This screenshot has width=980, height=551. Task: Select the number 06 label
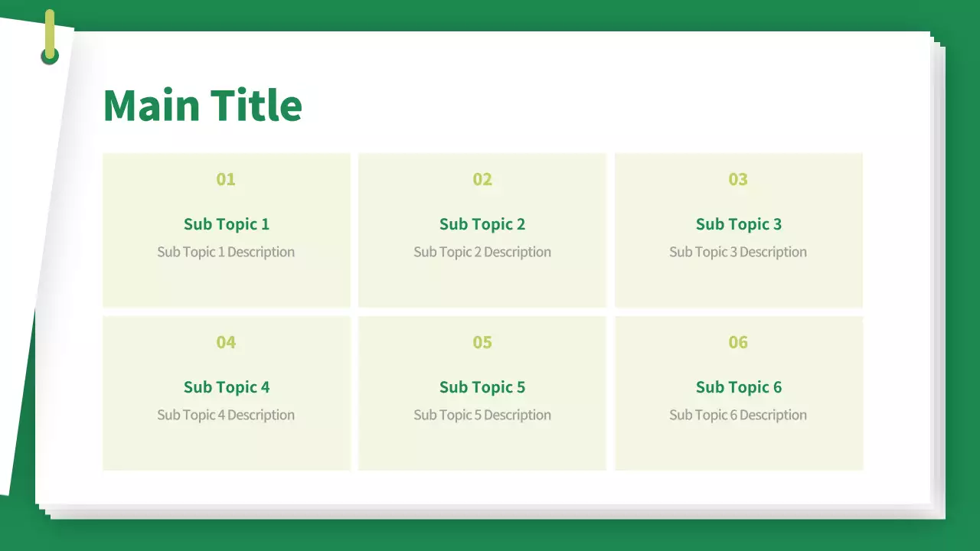click(738, 342)
